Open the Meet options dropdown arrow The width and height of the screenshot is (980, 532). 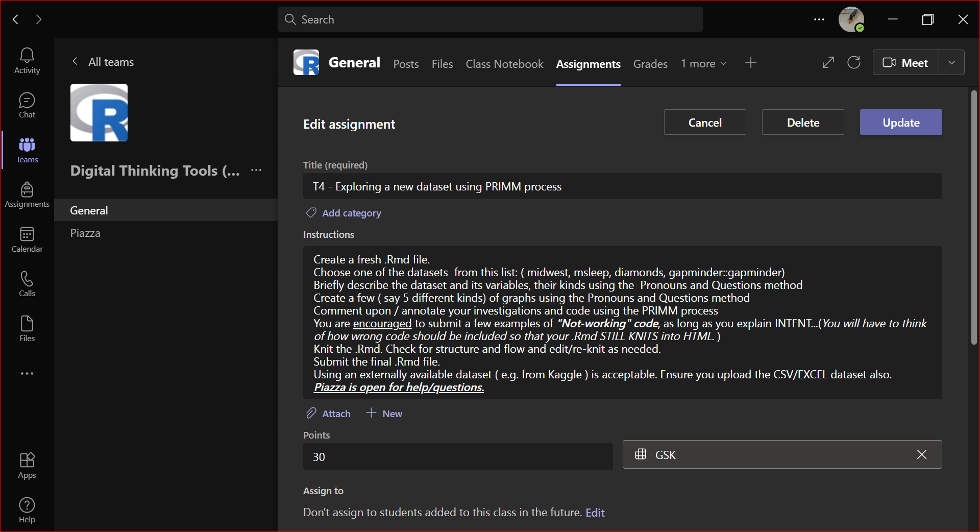(951, 62)
